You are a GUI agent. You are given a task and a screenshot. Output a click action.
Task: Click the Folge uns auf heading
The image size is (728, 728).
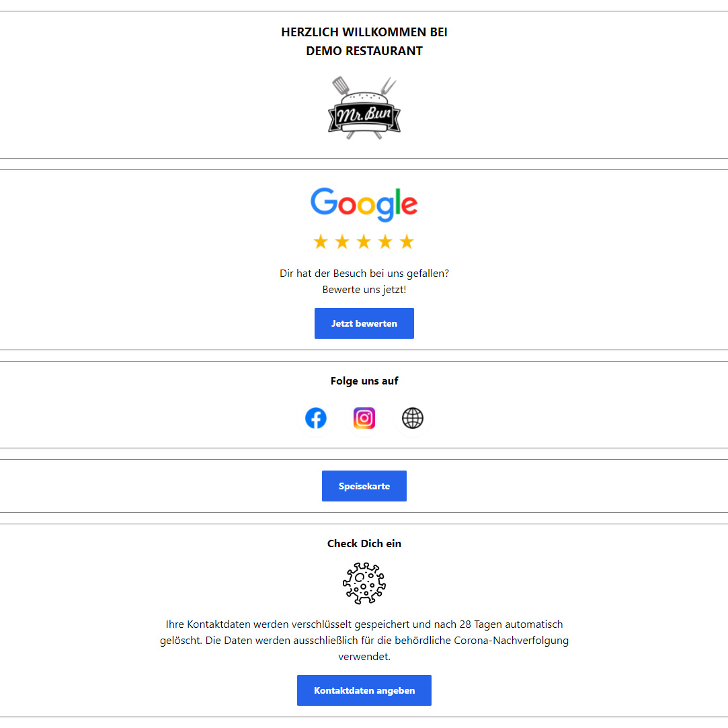(x=364, y=381)
